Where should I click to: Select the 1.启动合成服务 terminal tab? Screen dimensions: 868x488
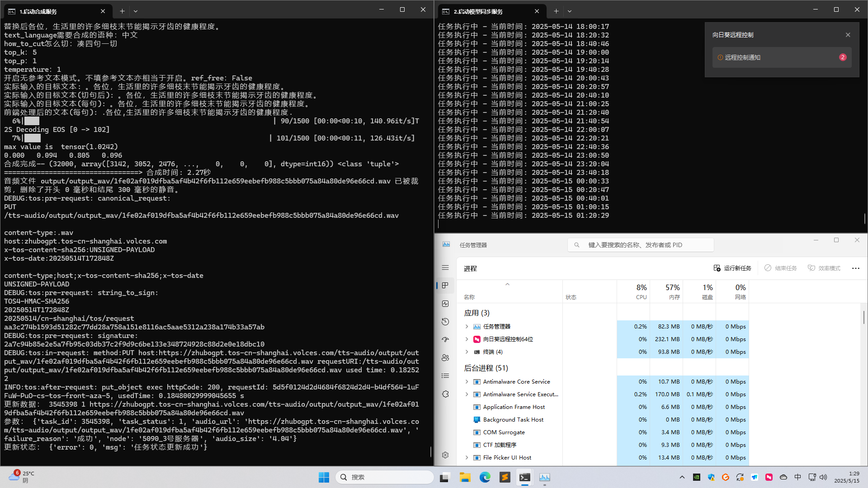50,11
